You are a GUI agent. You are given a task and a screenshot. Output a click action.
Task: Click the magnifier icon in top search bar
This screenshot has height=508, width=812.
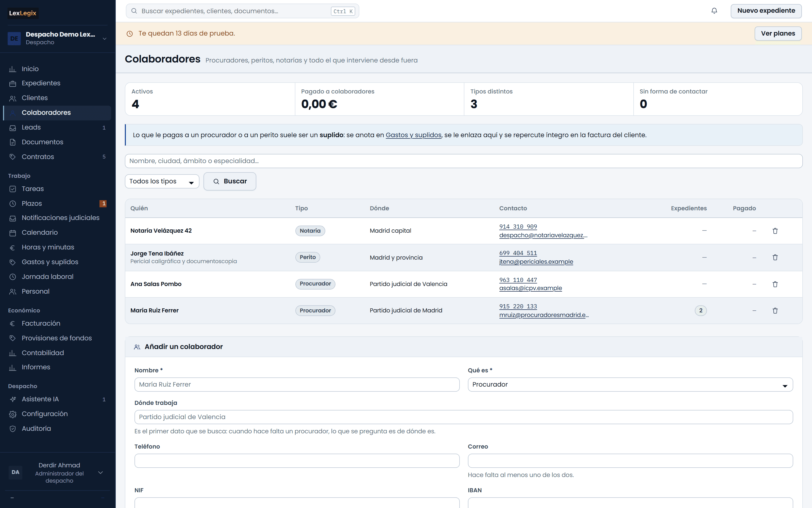tap(134, 11)
